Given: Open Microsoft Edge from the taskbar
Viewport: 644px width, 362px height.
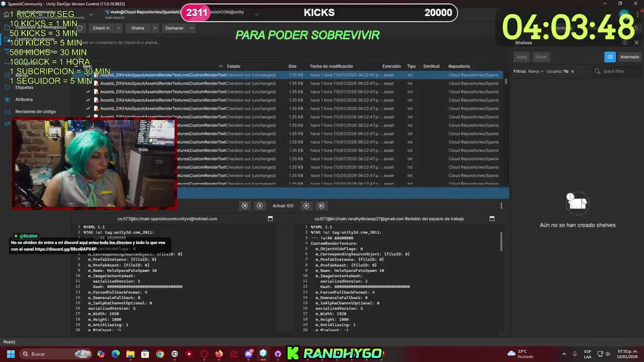Looking at the screenshot, I should [x=116, y=354].
